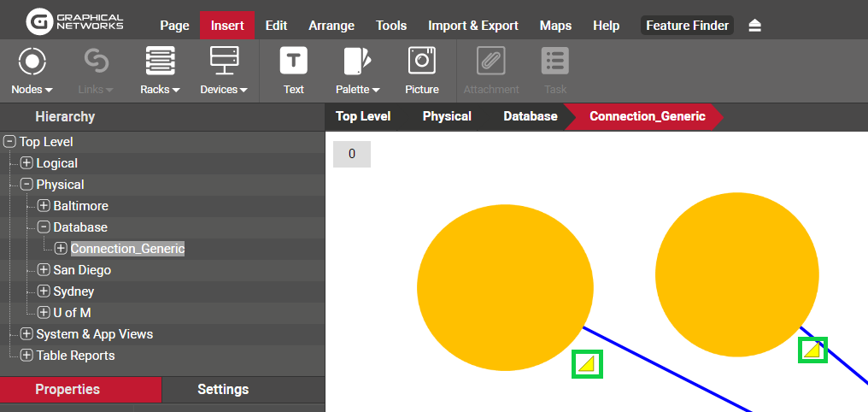Click the eject icon beside Feature Finder
The height and width of the screenshot is (412, 868).
tap(754, 26)
